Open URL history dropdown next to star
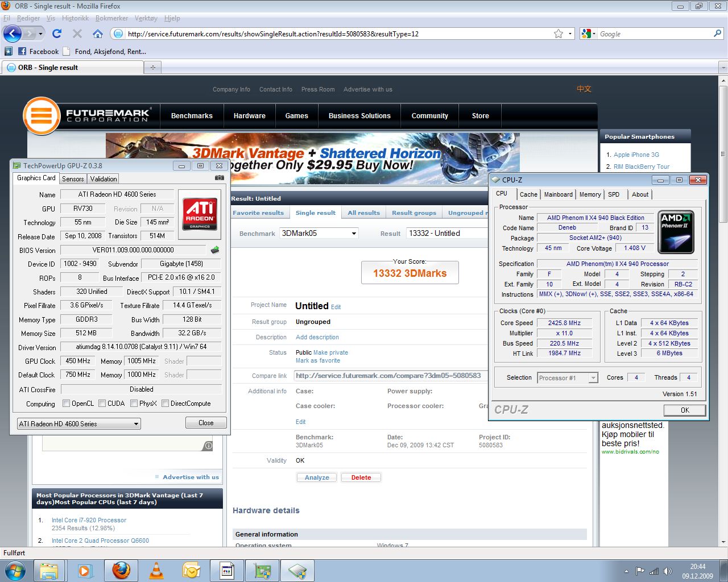The image size is (728, 582). tap(570, 34)
